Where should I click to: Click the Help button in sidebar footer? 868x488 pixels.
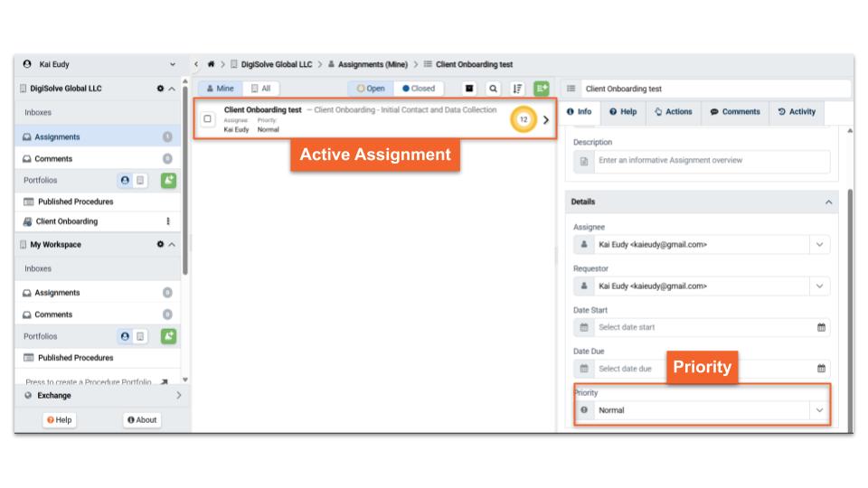point(60,420)
